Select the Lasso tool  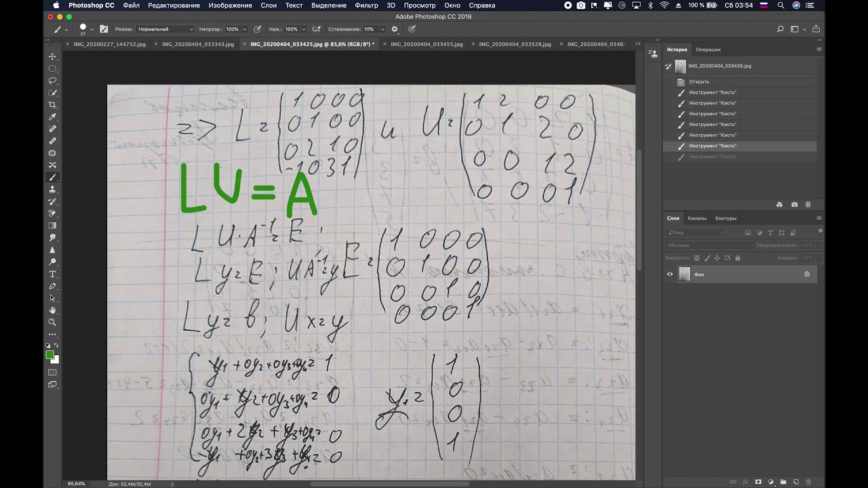(52, 81)
